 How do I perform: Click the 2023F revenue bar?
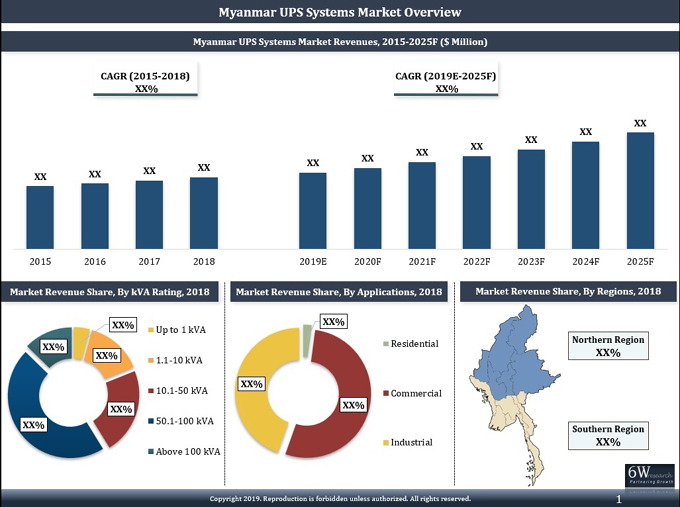click(x=531, y=199)
